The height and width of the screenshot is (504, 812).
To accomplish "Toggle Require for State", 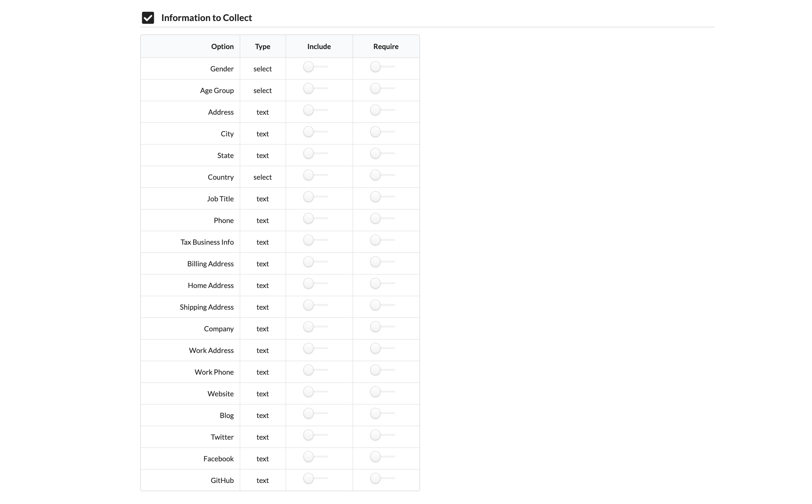I will pyautogui.click(x=383, y=153).
